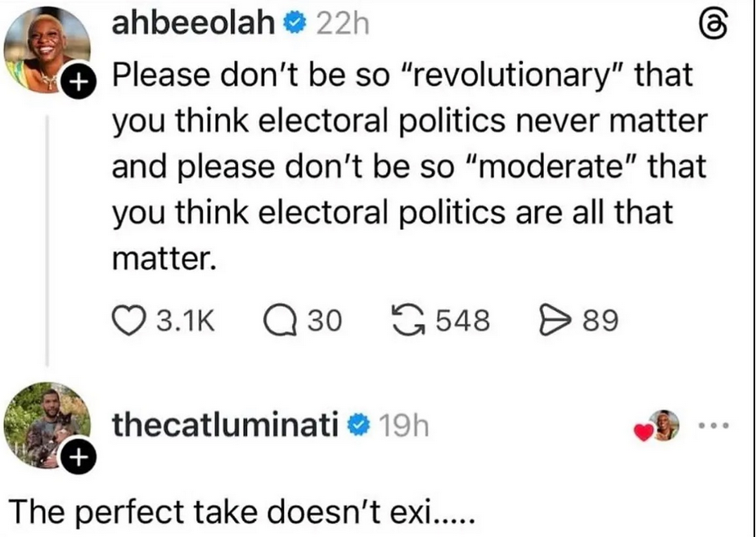This screenshot has height=537, width=756.
Task: Open the ahbeeolah profile via username
Action: click(x=195, y=25)
